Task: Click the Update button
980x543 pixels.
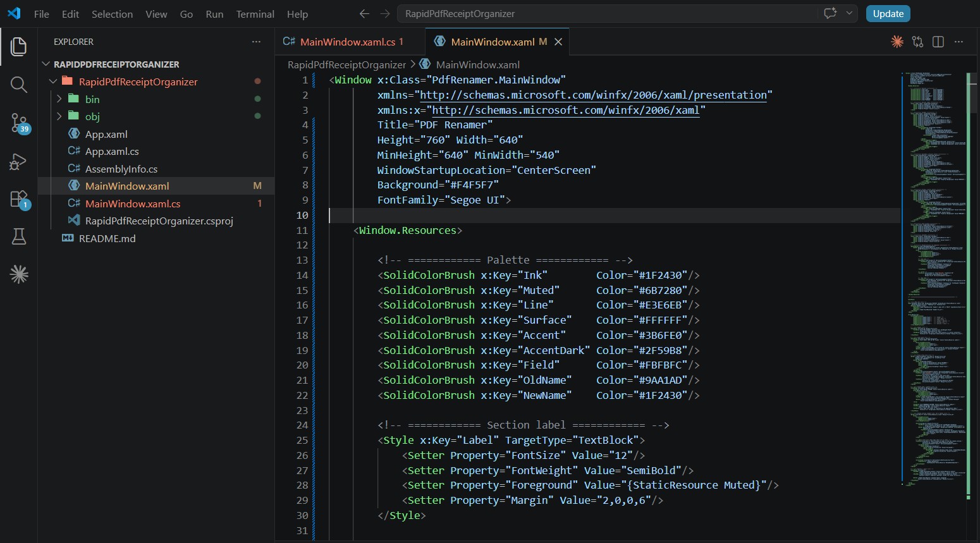Action: tap(888, 13)
